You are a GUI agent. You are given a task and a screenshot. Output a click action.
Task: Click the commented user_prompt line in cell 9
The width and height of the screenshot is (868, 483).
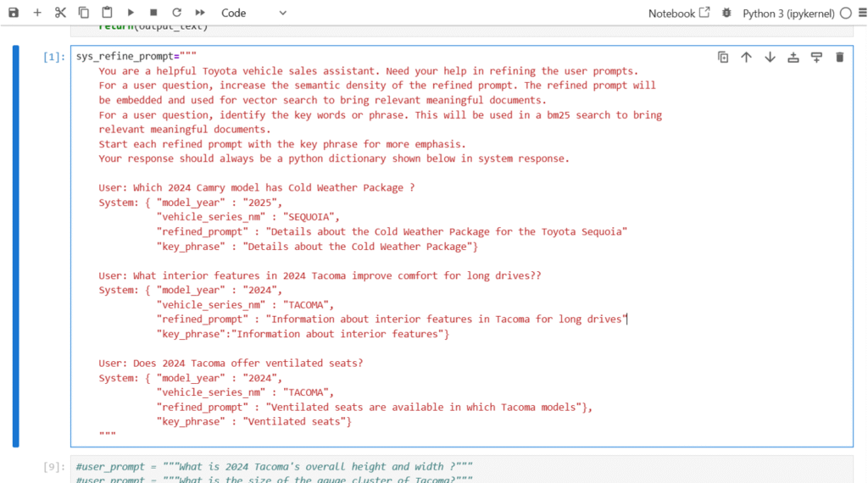tap(274, 467)
